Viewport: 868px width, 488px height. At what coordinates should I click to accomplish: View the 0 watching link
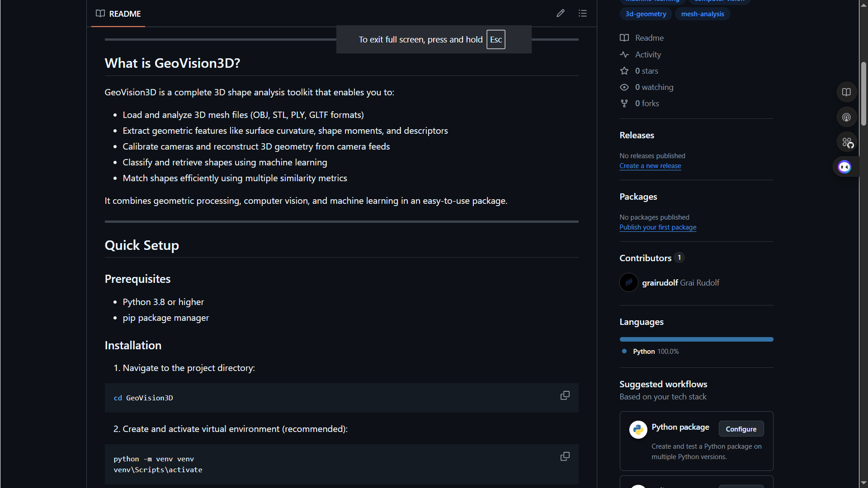click(x=654, y=87)
